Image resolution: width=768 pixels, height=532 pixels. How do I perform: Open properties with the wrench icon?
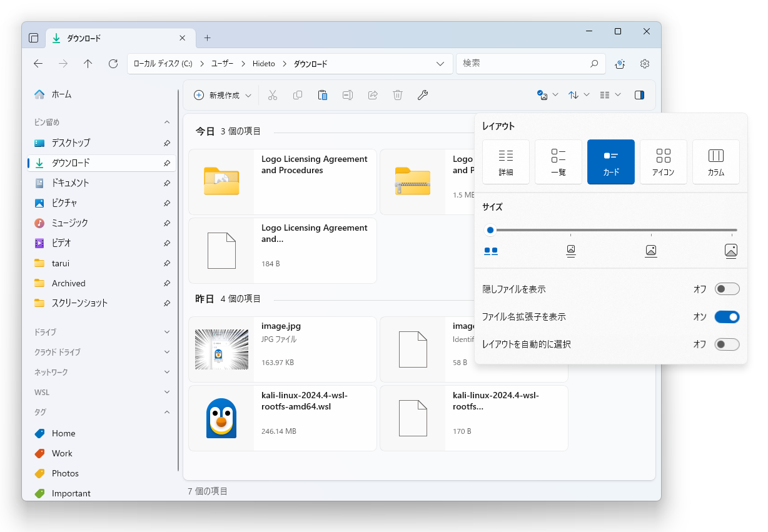423,95
